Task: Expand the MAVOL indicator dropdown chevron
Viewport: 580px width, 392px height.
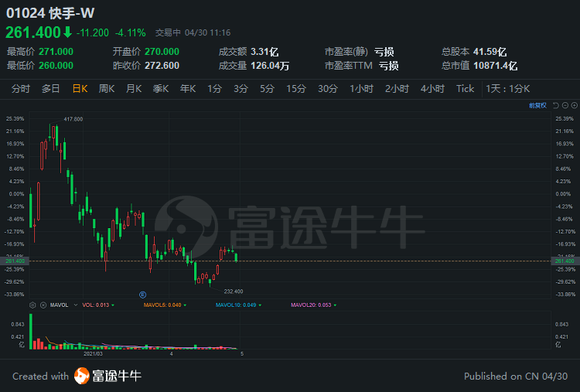Action: click(76, 305)
